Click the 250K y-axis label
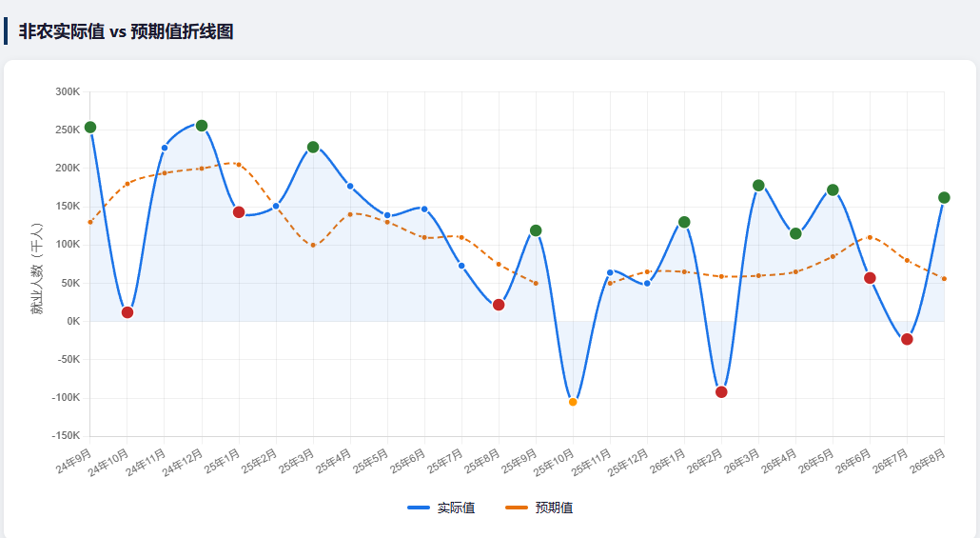The width and height of the screenshot is (980, 538). point(68,130)
